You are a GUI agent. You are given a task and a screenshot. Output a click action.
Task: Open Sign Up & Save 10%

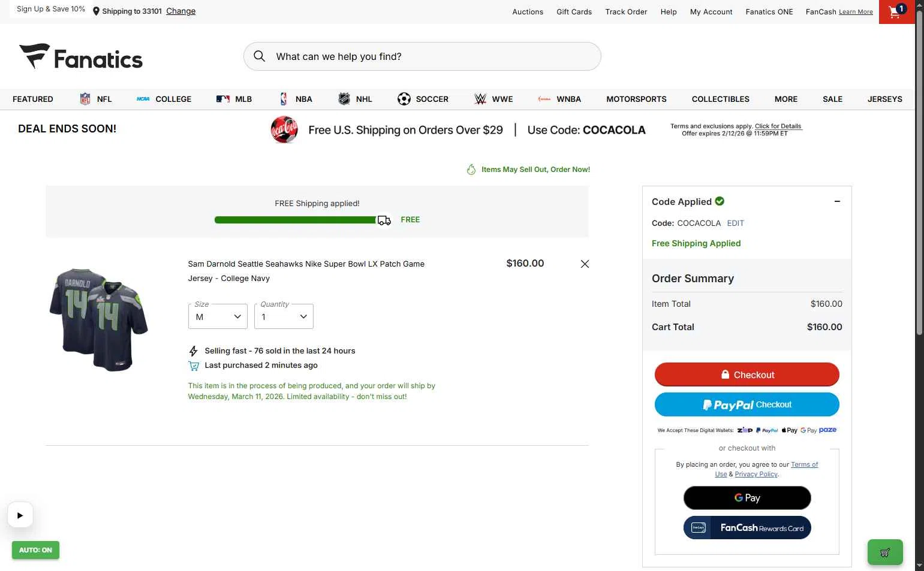[51, 9]
